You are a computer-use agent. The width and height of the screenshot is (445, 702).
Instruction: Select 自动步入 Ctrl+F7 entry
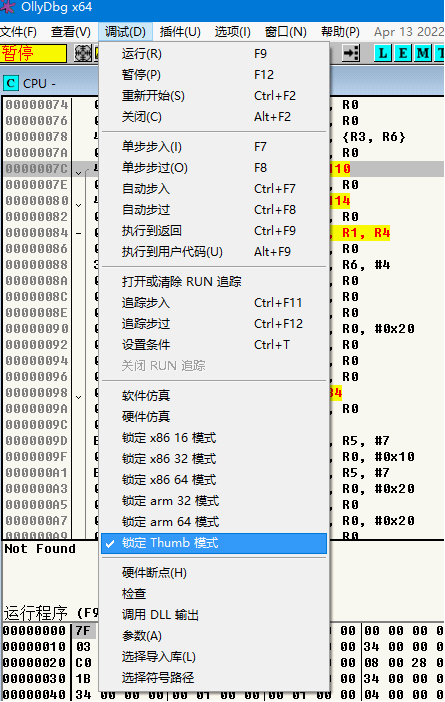214,189
